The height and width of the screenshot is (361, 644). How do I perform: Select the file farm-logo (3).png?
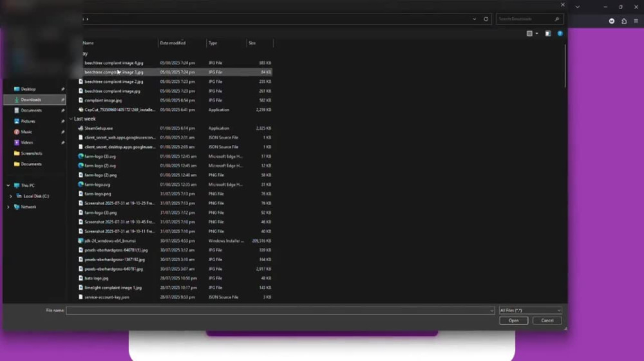(x=175, y=213)
